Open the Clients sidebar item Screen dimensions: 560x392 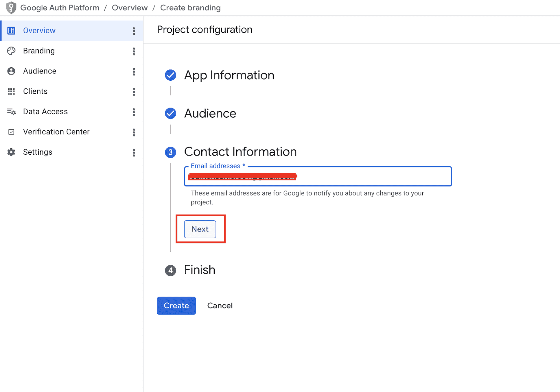[71, 91]
